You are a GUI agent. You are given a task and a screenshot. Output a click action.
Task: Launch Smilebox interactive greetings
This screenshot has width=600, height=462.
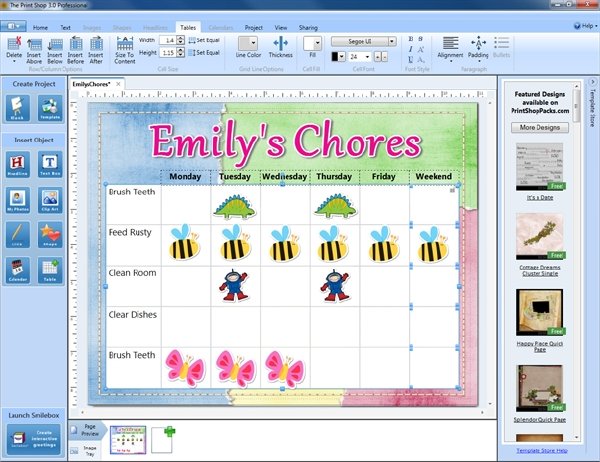pyautogui.click(x=34, y=439)
